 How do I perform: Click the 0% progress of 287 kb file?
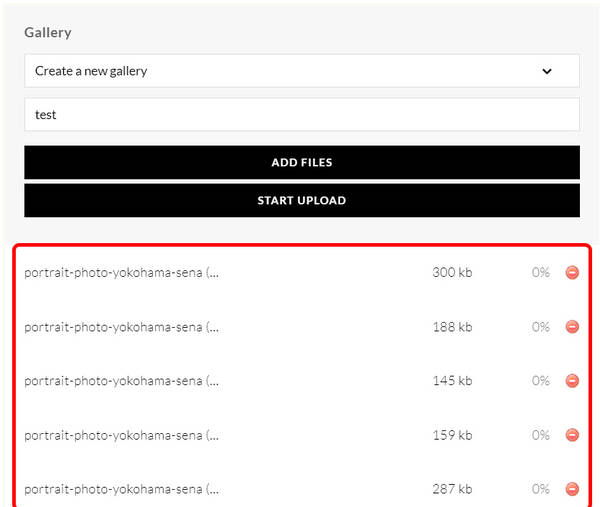click(540, 489)
